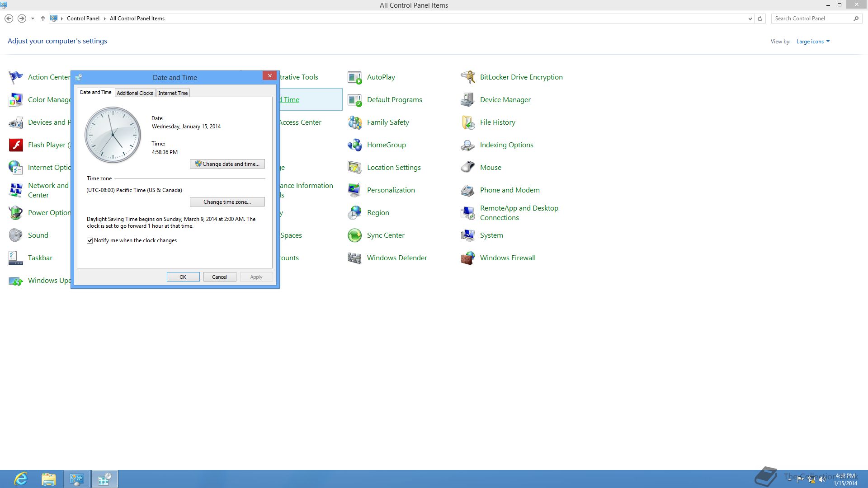This screenshot has height=488, width=868.
Task: Launch Internet Explorer from the taskbar
Action: click(21, 479)
